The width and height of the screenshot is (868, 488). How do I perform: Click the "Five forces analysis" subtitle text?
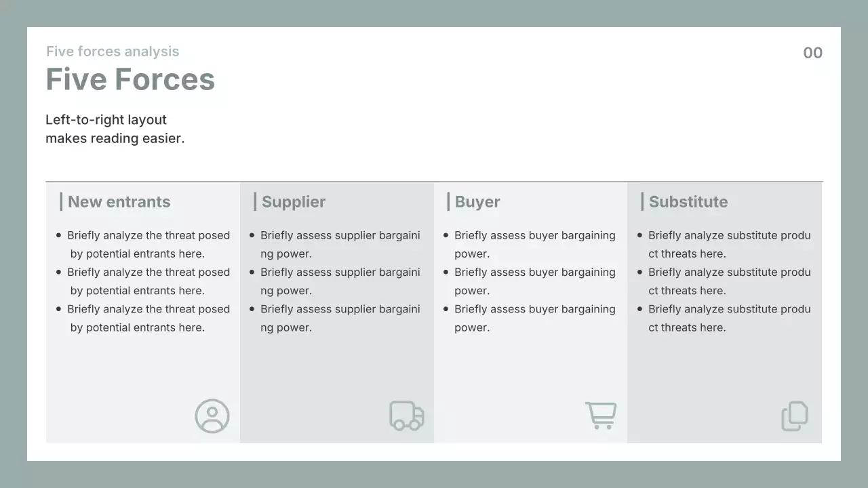click(x=113, y=52)
